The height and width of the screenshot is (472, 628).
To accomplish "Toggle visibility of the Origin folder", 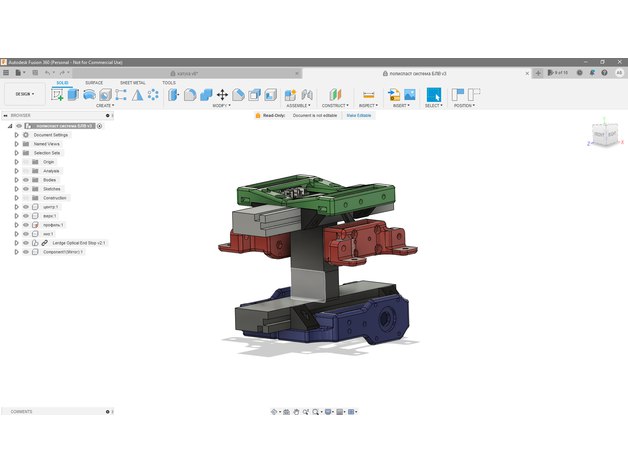I will (x=26, y=162).
